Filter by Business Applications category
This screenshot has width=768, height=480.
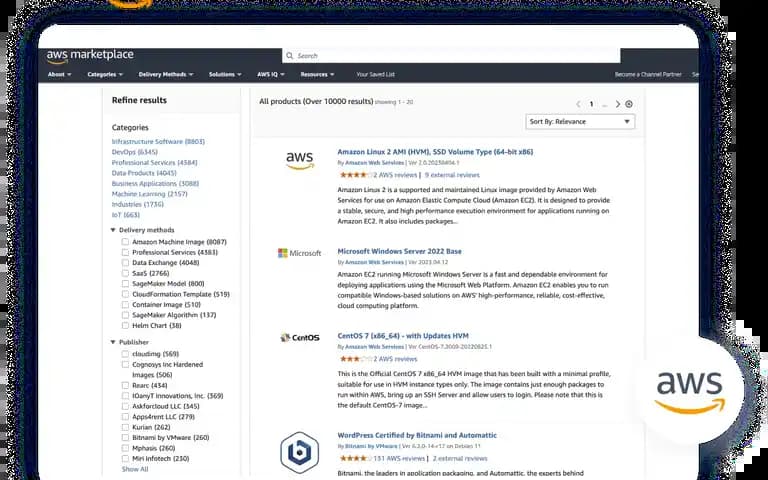[x=155, y=184]
